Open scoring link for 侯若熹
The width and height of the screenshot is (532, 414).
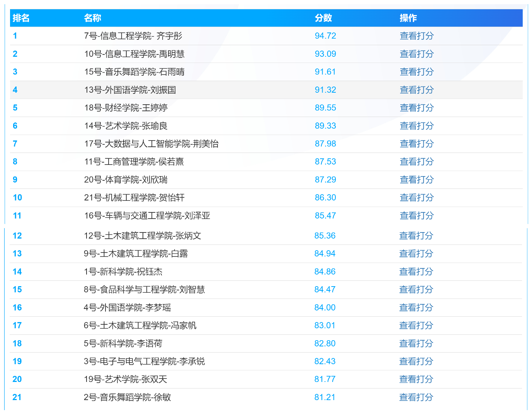pos(416,162)
